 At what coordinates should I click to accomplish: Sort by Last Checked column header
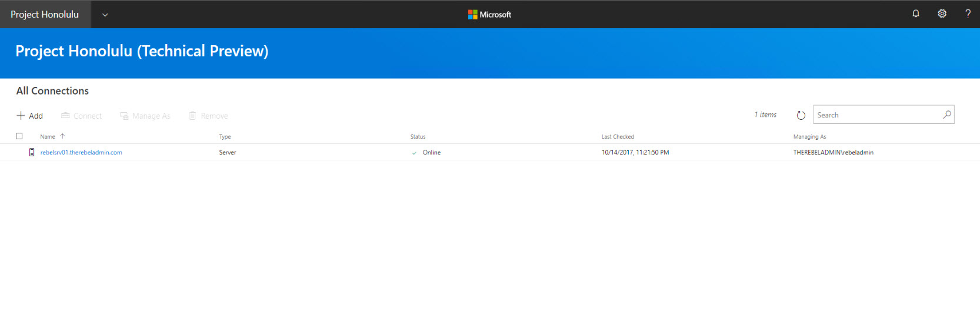618,137
